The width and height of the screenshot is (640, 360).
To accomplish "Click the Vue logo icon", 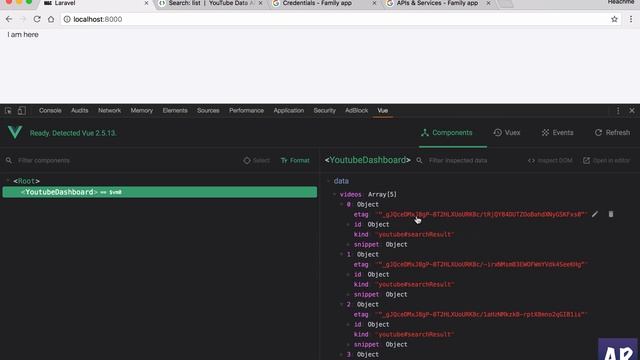I will click(15, 132).
